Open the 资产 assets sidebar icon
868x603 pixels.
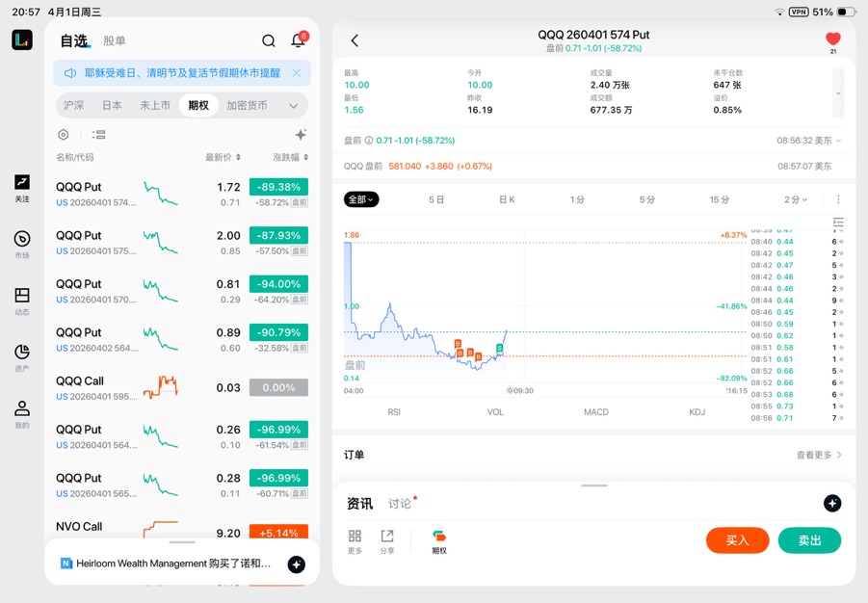22,357
